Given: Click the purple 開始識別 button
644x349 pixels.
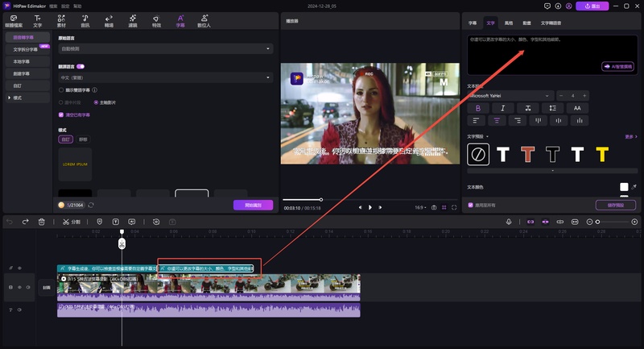Looking at the screenshot, I should coord(253,205).
